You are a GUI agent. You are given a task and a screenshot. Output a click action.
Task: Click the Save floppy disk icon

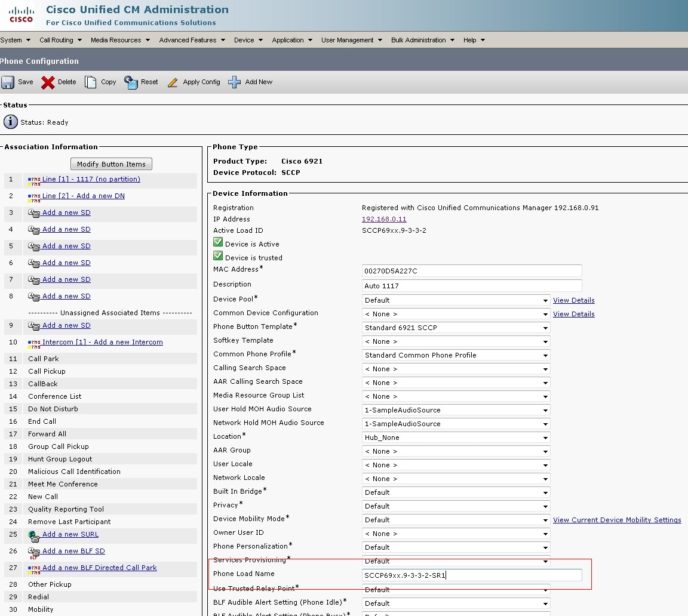[7, 82]
